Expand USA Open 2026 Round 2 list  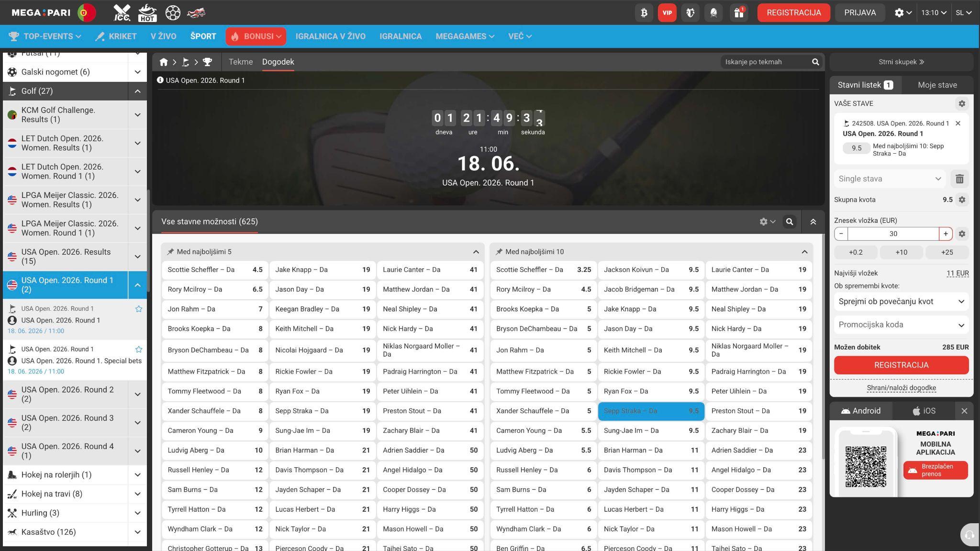137,394
